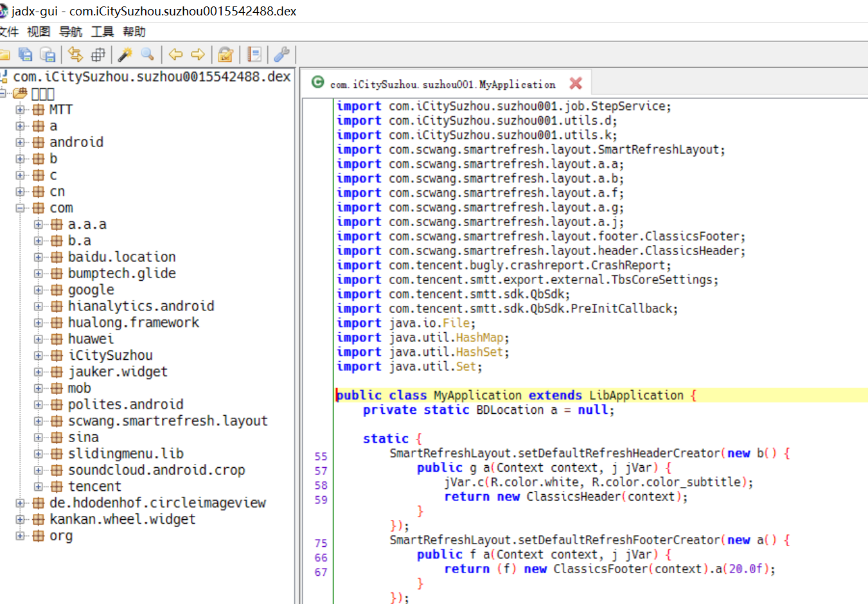Click the LibApplication class reference in code
Image resolution: width=868 pixels, height=604 pixels.
pos(636,395)
